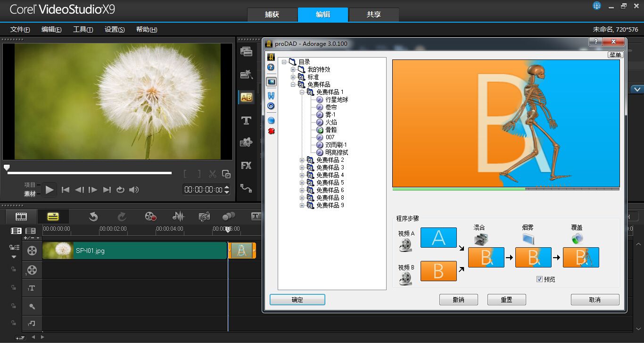Click the scissors split clip icon
The image size is (644, 343).
pos(213,174)
